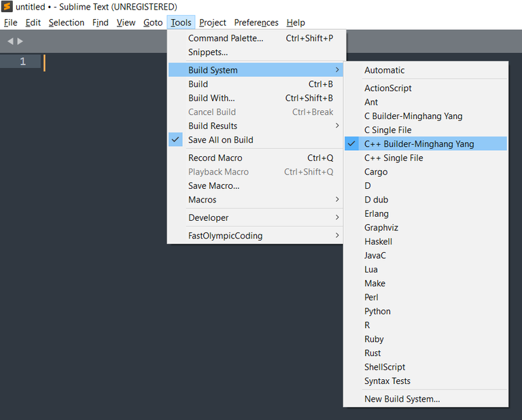Expand the Build System submenu
This screenshot has width=522, height=420.
(256, 70)
